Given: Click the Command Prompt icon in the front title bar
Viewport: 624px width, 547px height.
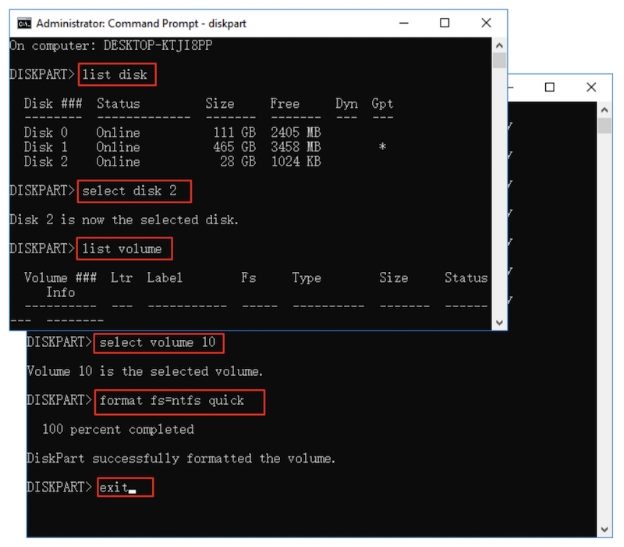Looking at the screenshot, I should tap(24, 23).
